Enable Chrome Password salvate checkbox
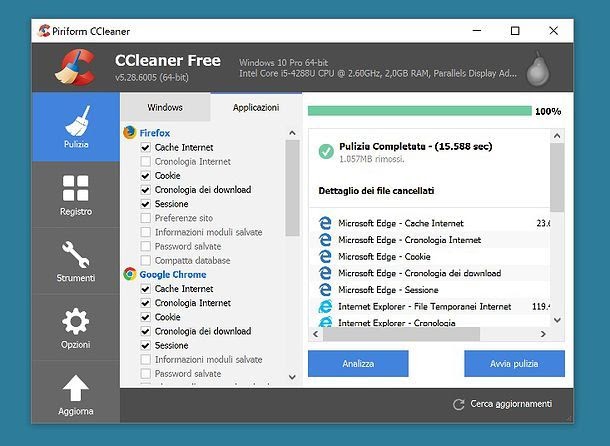610x446 pixels. click(145, 374)
